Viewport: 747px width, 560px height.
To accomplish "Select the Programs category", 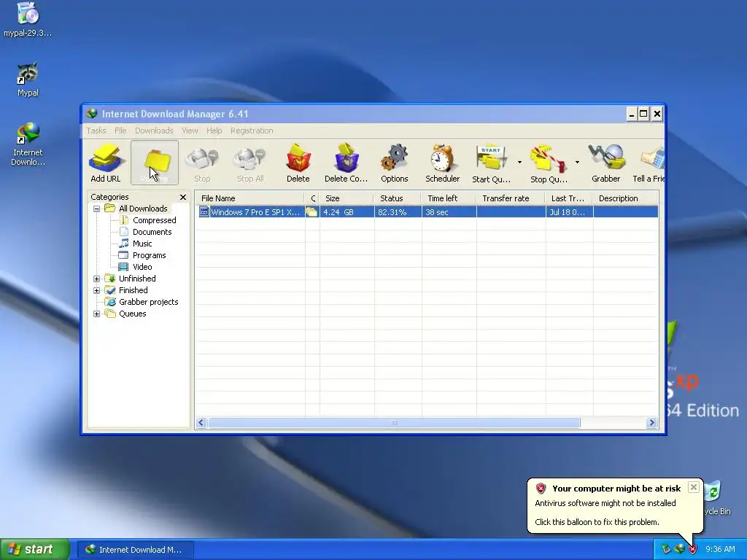I will pos(149,255).
